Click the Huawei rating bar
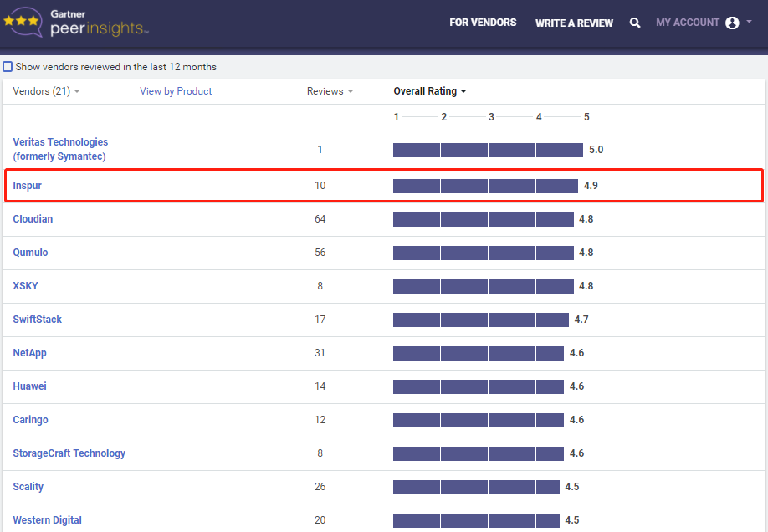This screenshot has width=768, height=532. 479,386
